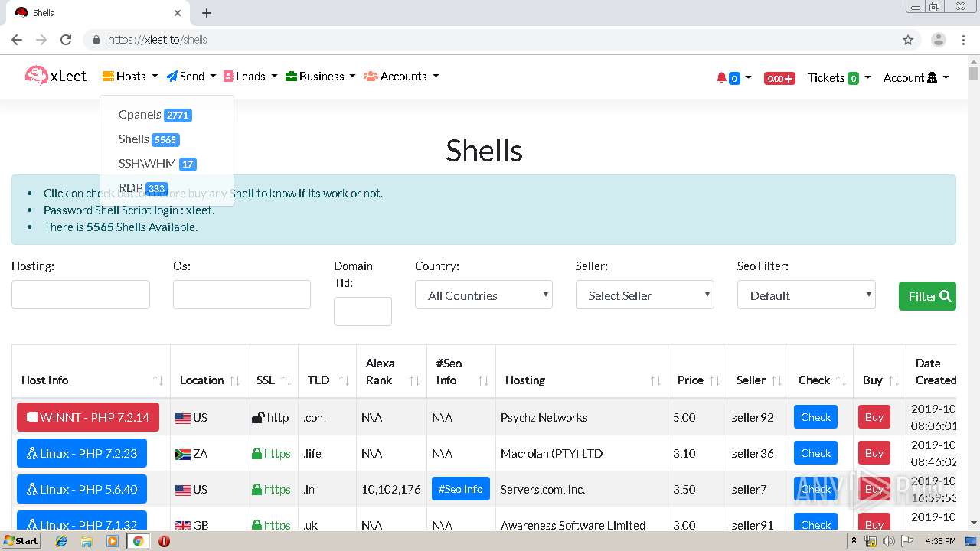Click the Linux - PHP 5.6.40 host button
Viewport: 980px width, 551px height.
(x=82, y=489)
